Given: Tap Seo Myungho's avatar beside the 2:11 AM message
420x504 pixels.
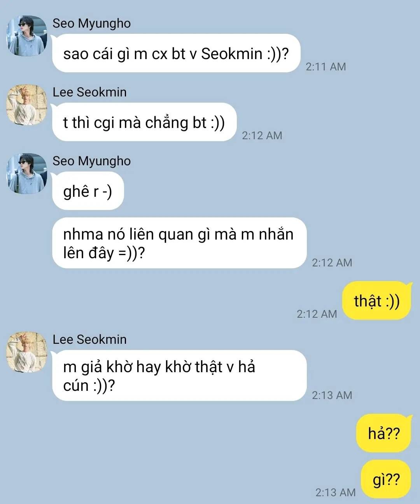Looking at the screenshot, I should [x=27, y=36].
